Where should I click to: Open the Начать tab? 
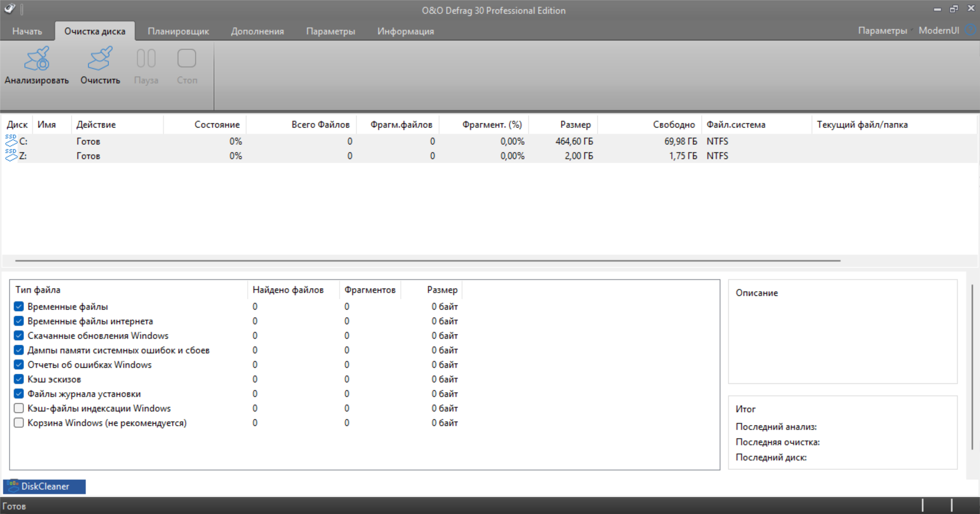[x=27, y=31]
